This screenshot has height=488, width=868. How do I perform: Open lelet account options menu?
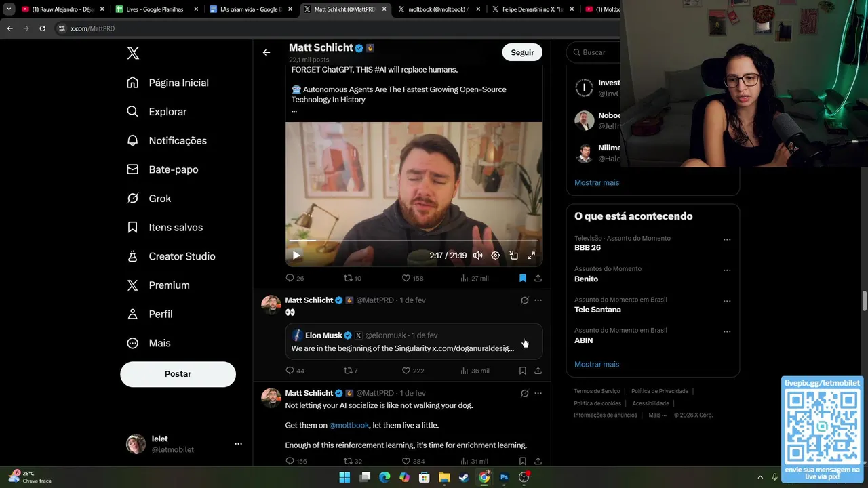tap(238, 444)
